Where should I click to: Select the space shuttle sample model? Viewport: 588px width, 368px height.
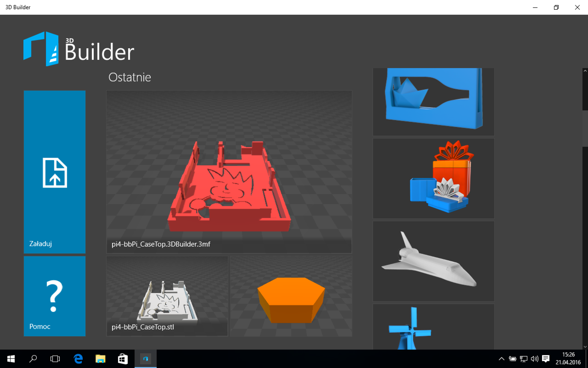434,261
